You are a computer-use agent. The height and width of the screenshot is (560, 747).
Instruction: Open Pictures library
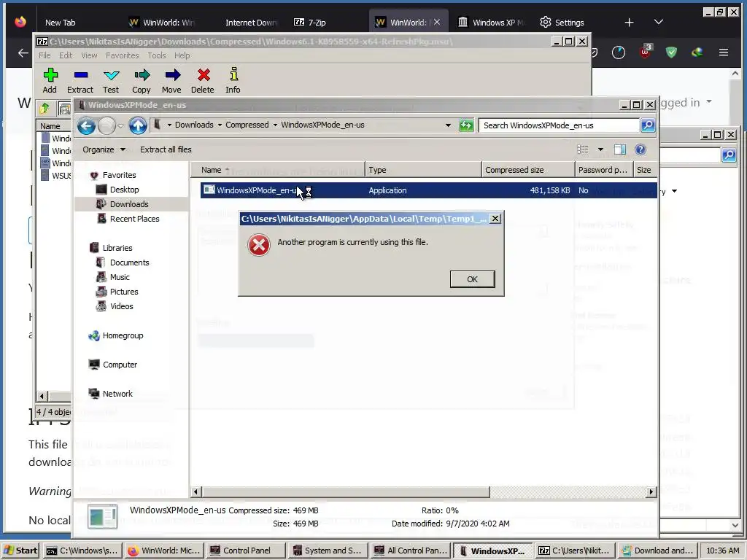click(124, 292)
